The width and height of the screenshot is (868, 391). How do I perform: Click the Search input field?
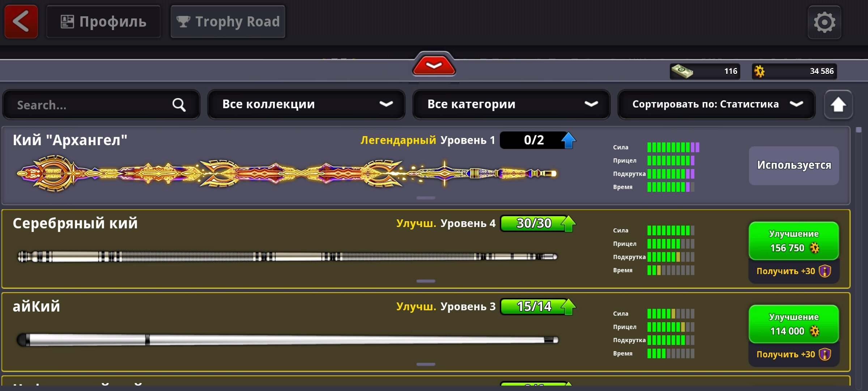90,105
